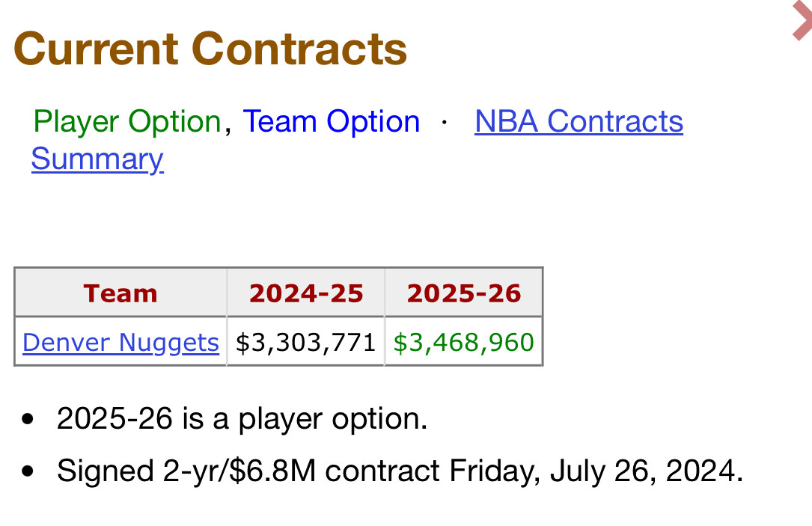812x526 pixels.
Task: Click the 'Signed 2-yr/$6.8M contract' text
Action: [250, 471]
